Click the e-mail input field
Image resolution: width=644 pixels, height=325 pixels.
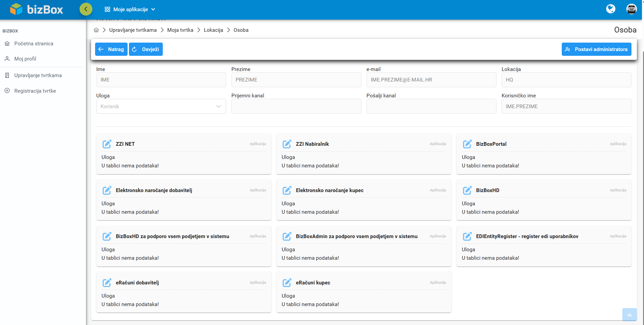pos(431,80)
